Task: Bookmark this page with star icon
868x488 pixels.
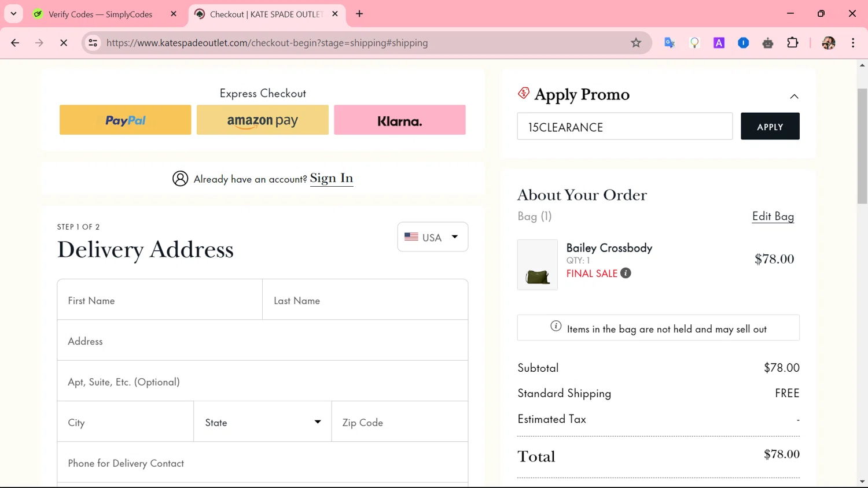Action: [x=636, y=43]
